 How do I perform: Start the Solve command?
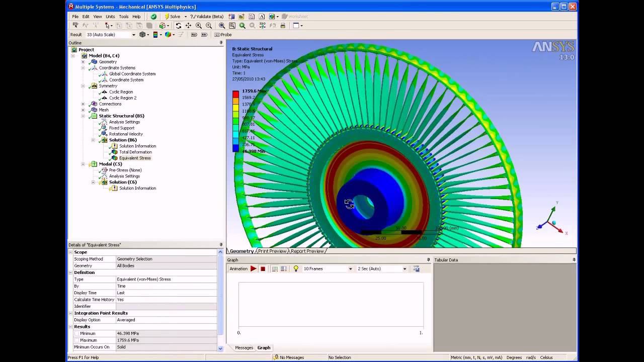tap(172, 17)
